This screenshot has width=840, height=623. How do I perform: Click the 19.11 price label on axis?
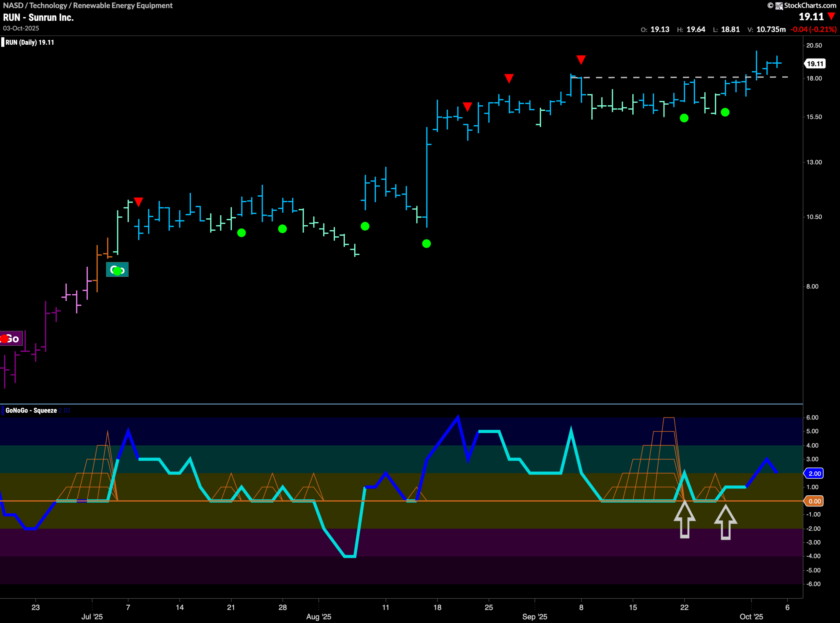click(815, 64)
